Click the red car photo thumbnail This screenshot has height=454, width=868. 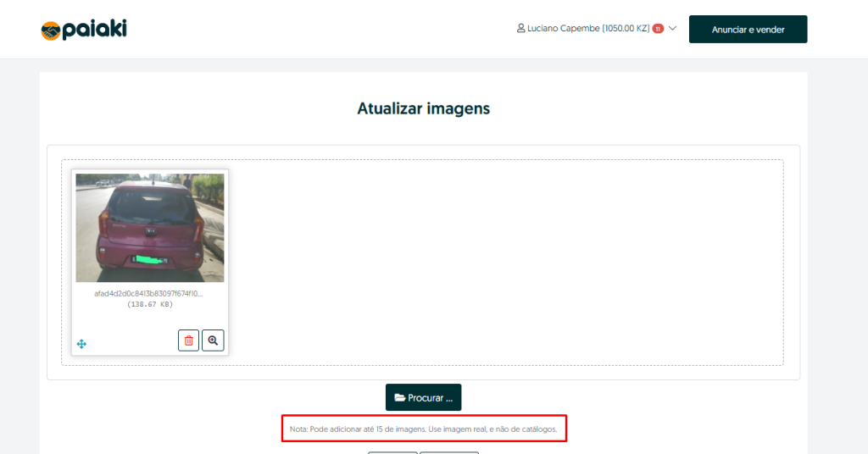point(150,228)
